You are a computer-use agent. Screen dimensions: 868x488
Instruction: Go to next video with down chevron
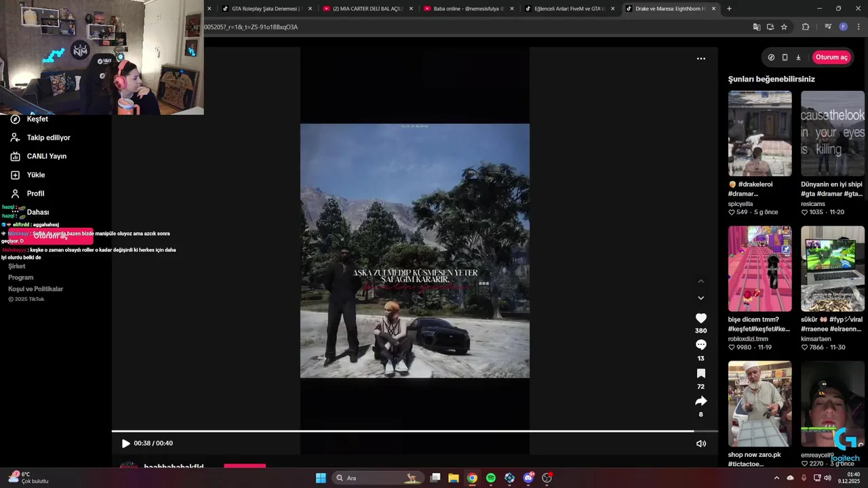[701, 298]
